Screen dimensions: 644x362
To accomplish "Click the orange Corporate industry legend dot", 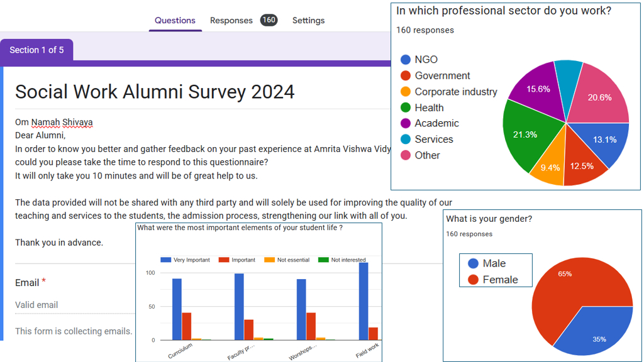I will coord(404,91).
